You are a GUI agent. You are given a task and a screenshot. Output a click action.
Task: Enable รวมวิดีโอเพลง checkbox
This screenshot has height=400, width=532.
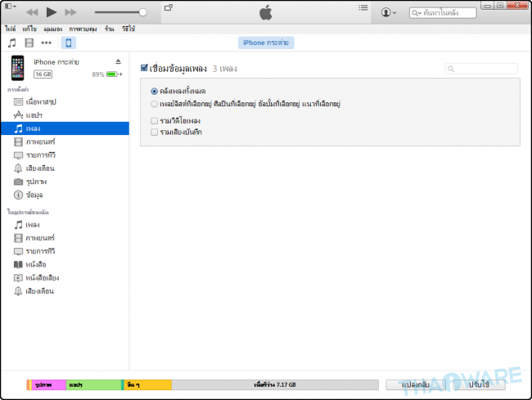coord(154,121)
